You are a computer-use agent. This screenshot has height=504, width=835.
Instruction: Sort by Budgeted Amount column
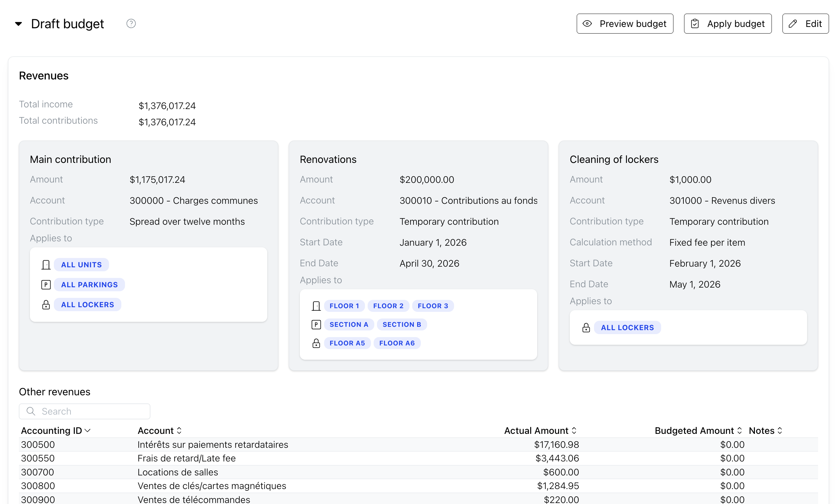coord(698,431)
